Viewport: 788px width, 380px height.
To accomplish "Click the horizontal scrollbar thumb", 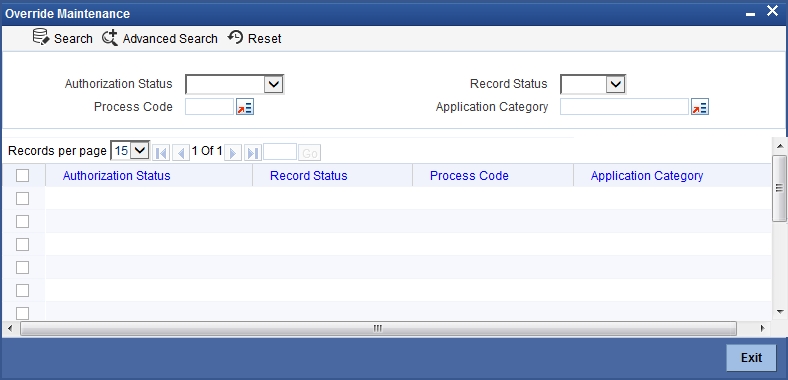I will click(378, 329).
